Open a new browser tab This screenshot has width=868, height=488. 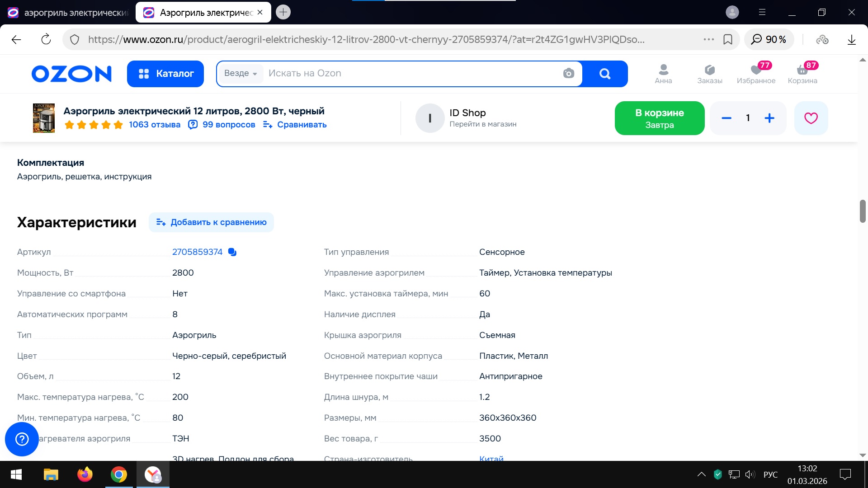point(283,12)
